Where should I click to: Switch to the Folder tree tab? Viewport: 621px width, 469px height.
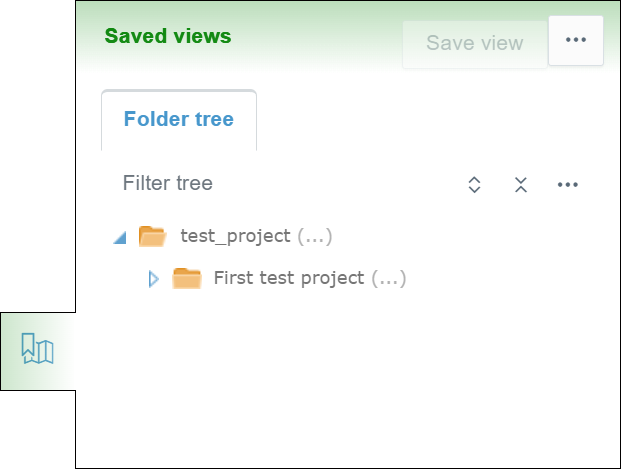click(x=178, y=120)
